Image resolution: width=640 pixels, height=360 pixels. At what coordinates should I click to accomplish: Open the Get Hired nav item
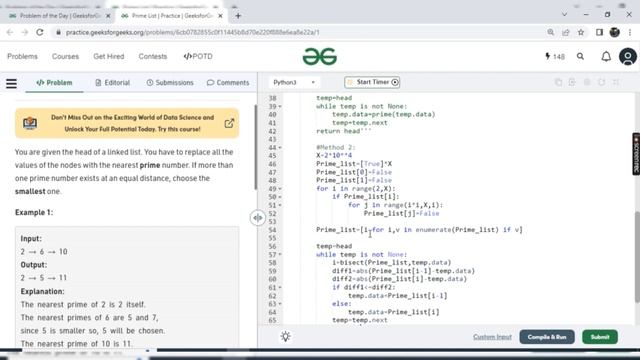click(109, 56)
